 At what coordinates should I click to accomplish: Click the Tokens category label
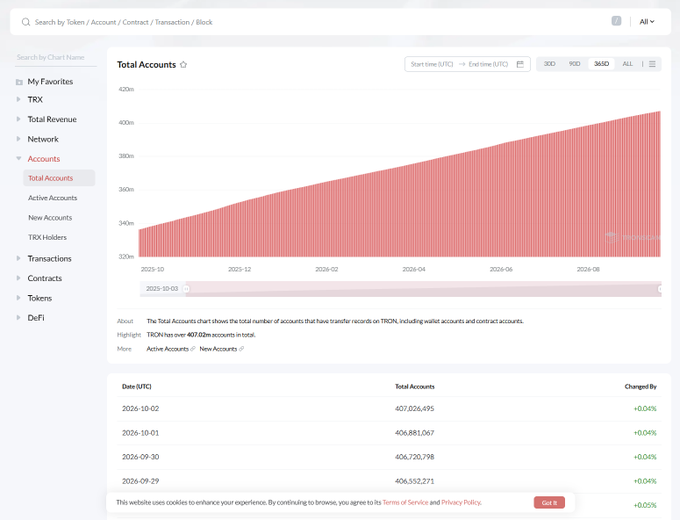pos(39,298)
